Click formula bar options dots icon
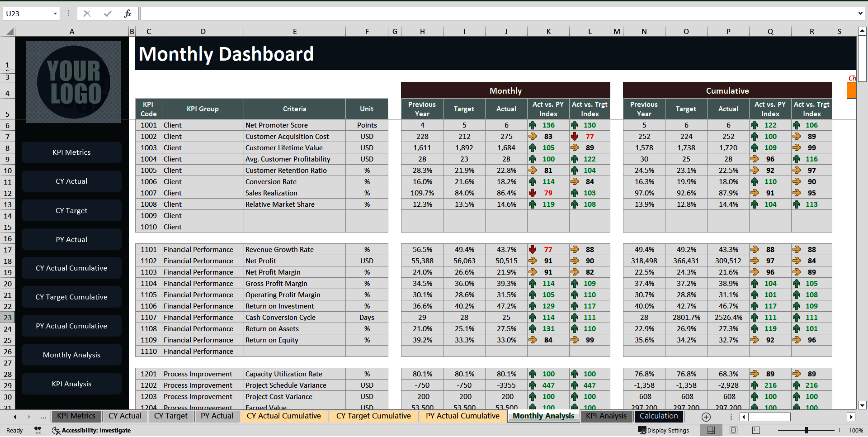The image size is (868, 437). pyautogui.click(x=68, y=14)
